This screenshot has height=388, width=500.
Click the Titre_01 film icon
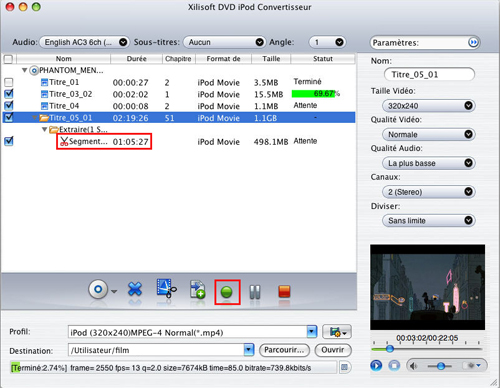click(44, 82)
